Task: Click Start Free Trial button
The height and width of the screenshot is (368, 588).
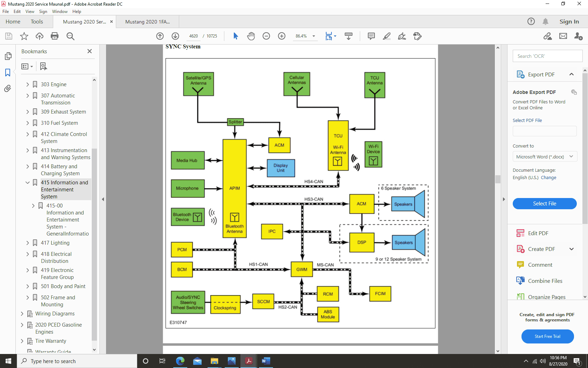Action: pos(547,336)
